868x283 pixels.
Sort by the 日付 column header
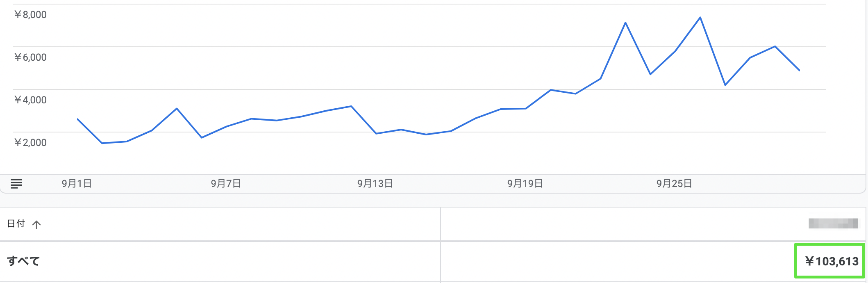(x=16, y=224)
